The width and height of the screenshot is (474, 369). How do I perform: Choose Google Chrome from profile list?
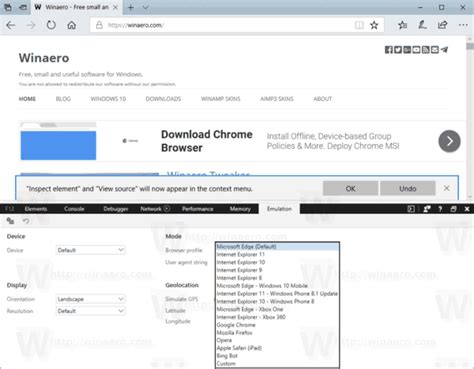point(277,325)
